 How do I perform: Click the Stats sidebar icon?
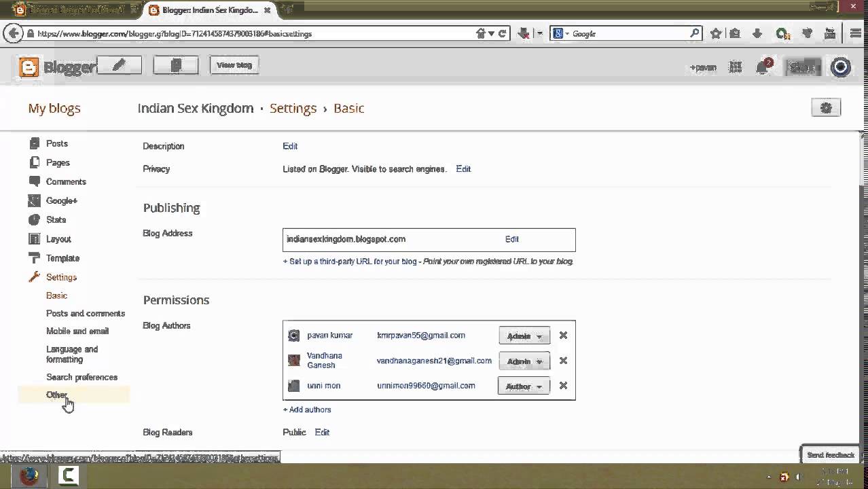(x=35, y=219)
